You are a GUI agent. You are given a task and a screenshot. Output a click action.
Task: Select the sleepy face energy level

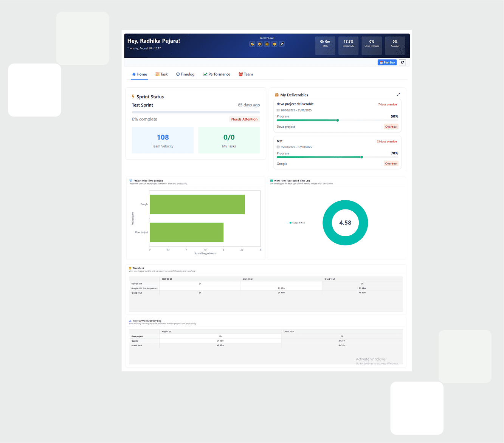coord(252,44)
